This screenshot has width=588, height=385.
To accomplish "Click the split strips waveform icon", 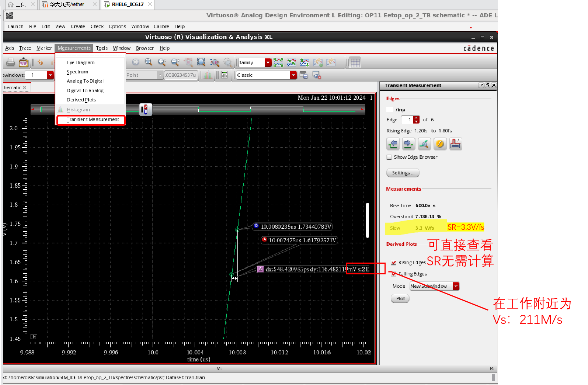I will pyautogui.click(x=278, y=62).
